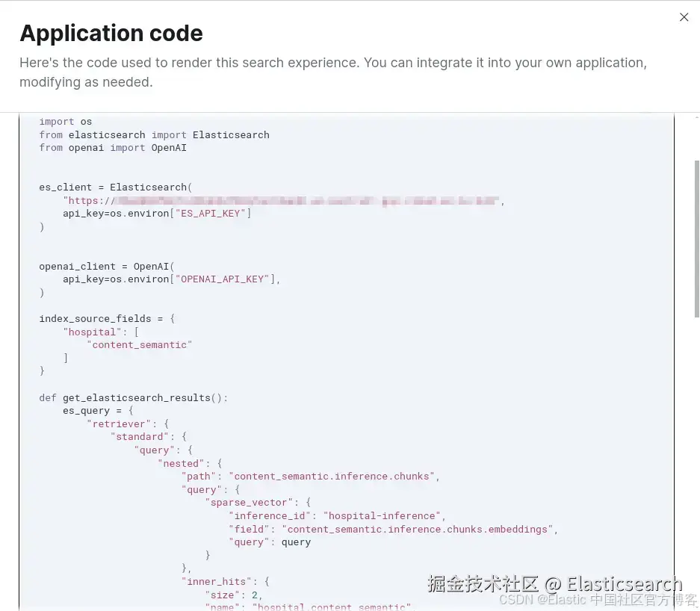Viewport: 700px width, 611px height.
Task: Click the "sparse_vector" key in code
Action: (x=255, y=503)
